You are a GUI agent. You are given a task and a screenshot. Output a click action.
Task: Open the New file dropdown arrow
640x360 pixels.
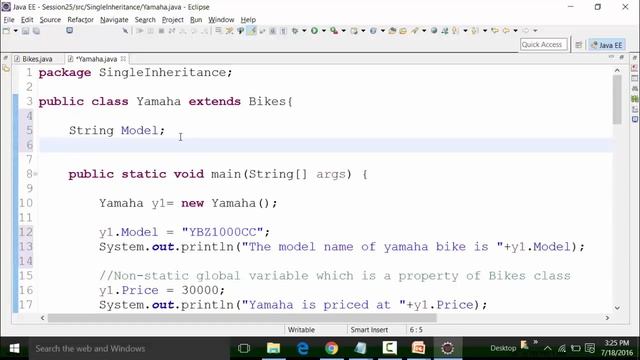coord(16,31)
